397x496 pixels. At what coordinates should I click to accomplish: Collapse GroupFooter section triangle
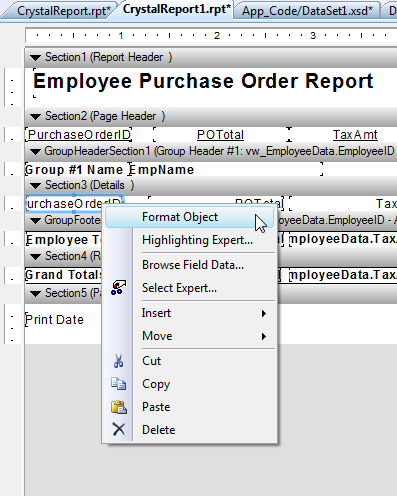(x=35, y=220)
